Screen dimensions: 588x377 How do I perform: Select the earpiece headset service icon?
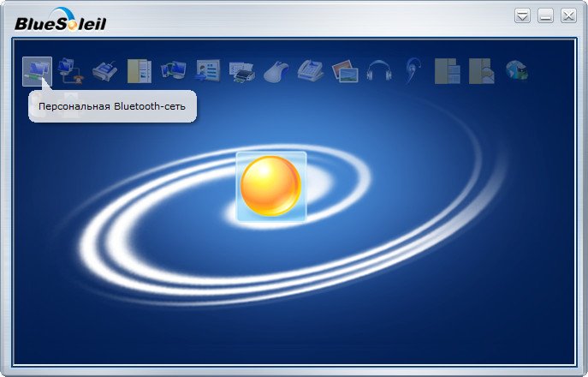click(x=413, y=70)
